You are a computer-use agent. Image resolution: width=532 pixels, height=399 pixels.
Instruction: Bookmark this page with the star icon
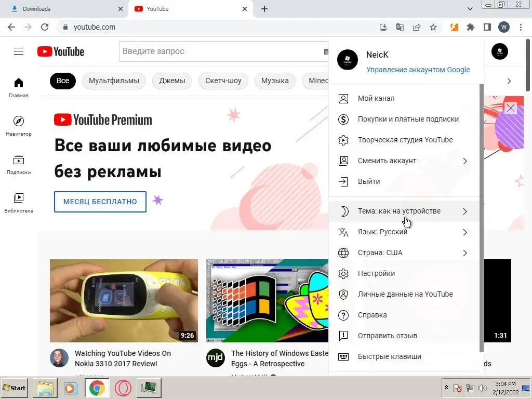[433, 27]
